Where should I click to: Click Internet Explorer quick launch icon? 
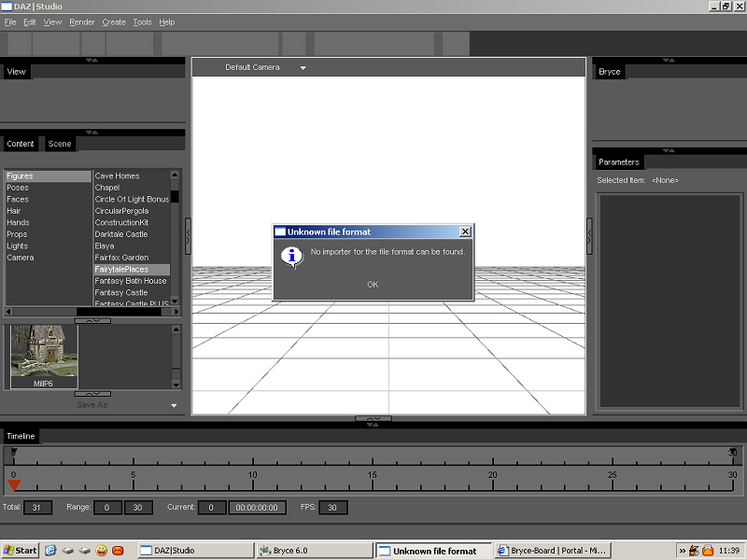[x=50, y=551]
